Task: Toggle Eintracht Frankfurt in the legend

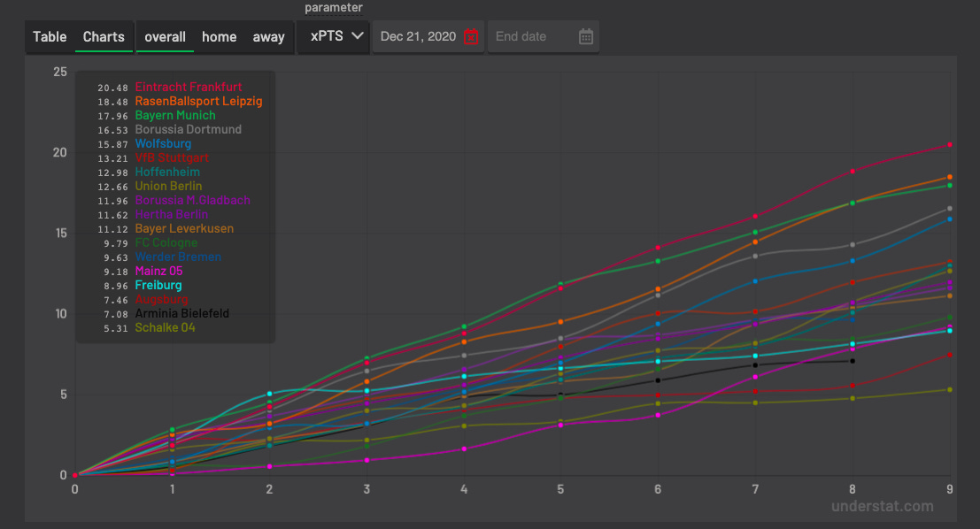Action: point(189,87)
